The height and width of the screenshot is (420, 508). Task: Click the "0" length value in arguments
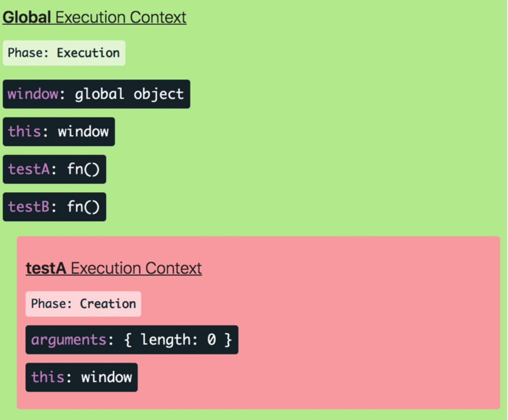[211, 340]
